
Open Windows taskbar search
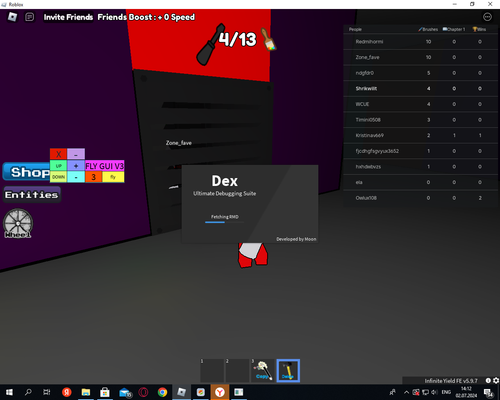coord(28,392)
